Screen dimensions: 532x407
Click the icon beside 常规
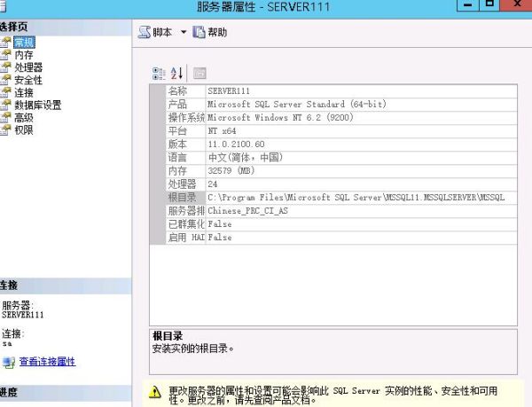tap(5, 42)
